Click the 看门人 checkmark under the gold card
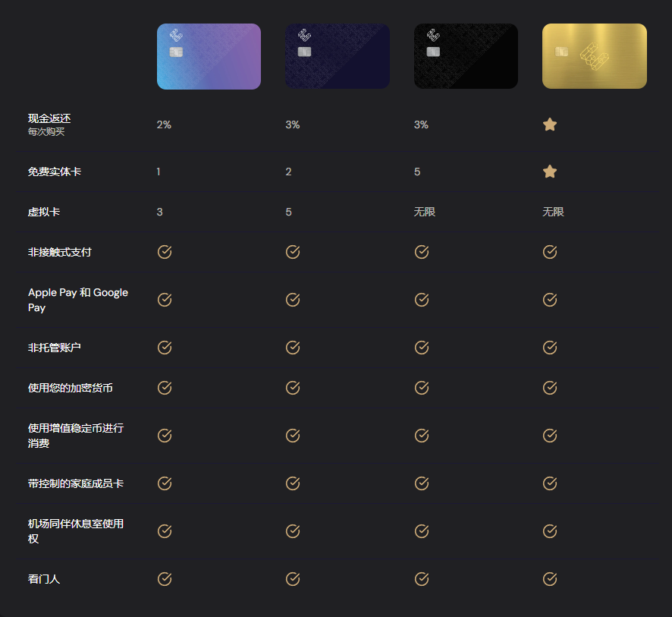 click(x=550, y=579)
